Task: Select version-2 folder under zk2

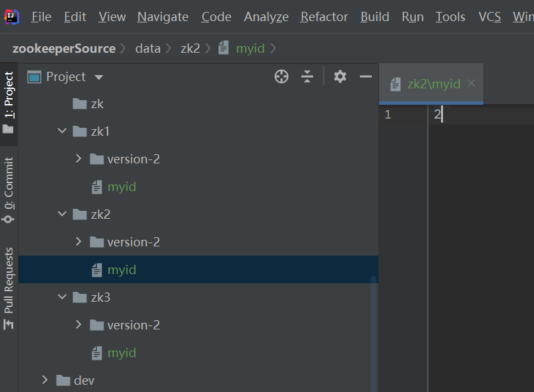Action: [x=133, y=242]
